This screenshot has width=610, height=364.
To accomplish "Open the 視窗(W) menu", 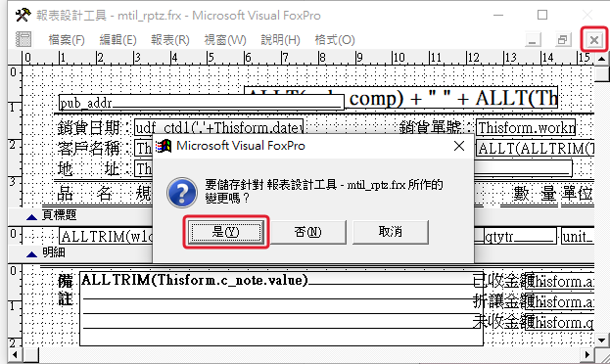I will (x=225, y=40).
